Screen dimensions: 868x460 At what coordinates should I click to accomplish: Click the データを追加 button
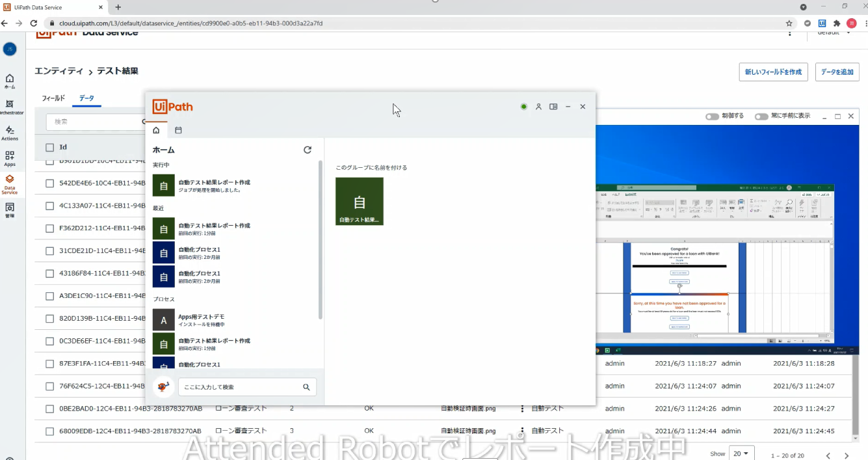coord(837,72)
